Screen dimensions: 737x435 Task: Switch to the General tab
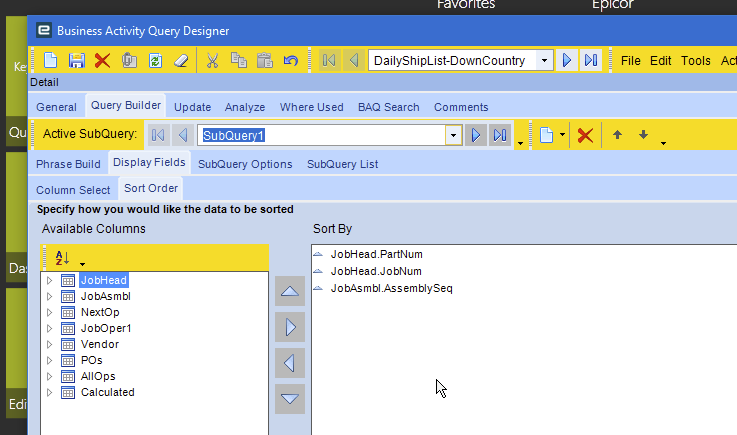[x=56, y=107]
